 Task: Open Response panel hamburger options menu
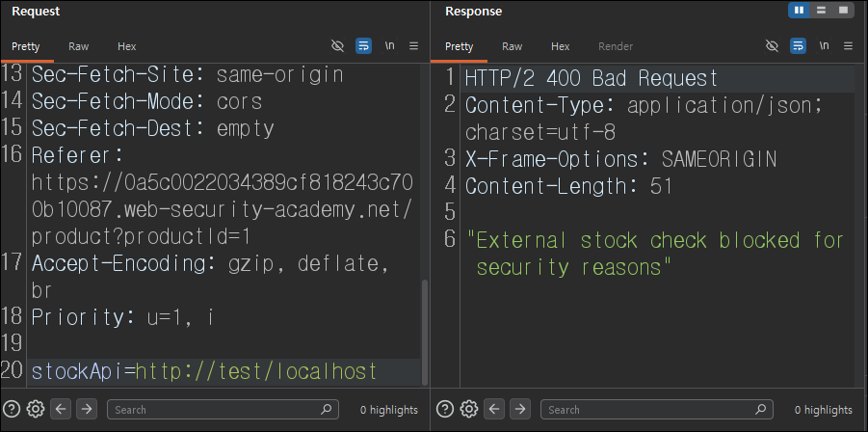848,46
